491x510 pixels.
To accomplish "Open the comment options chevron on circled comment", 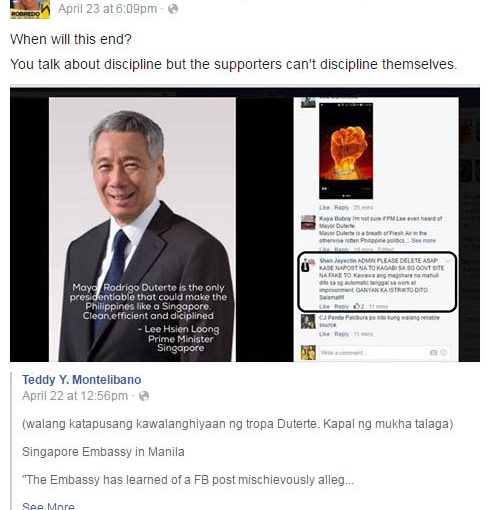I will (x=447, y=261).
